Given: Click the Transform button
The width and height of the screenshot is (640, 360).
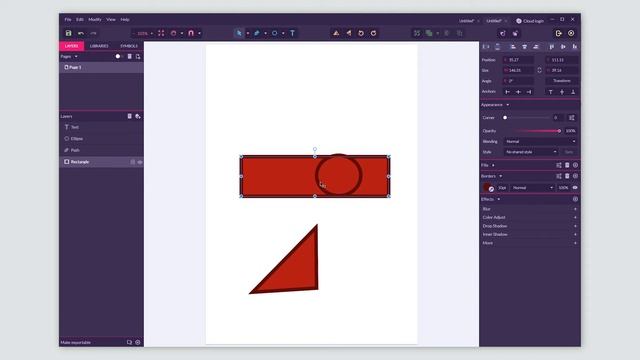Looking at the screenshot, I should [562, 81].
